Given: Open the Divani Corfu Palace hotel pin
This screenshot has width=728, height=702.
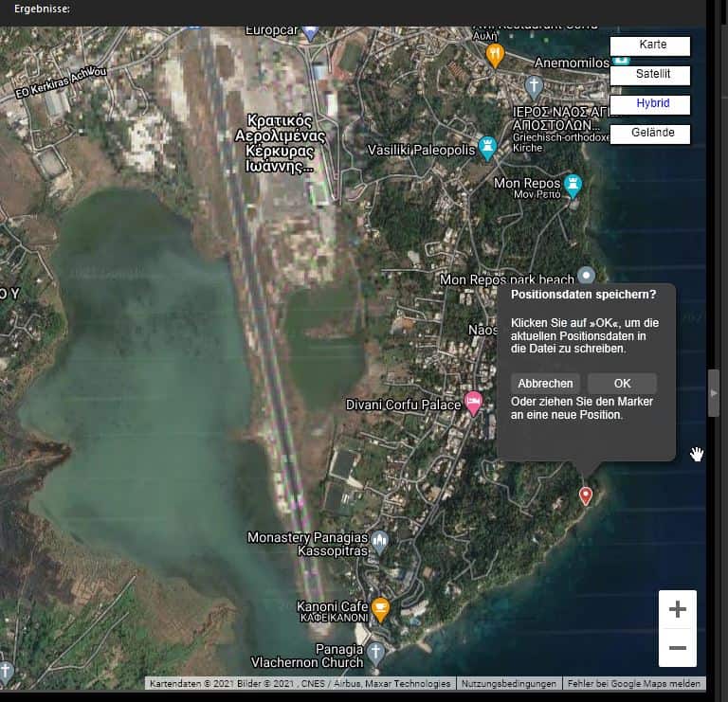Looking at the screenshot, I should [473, 403].
